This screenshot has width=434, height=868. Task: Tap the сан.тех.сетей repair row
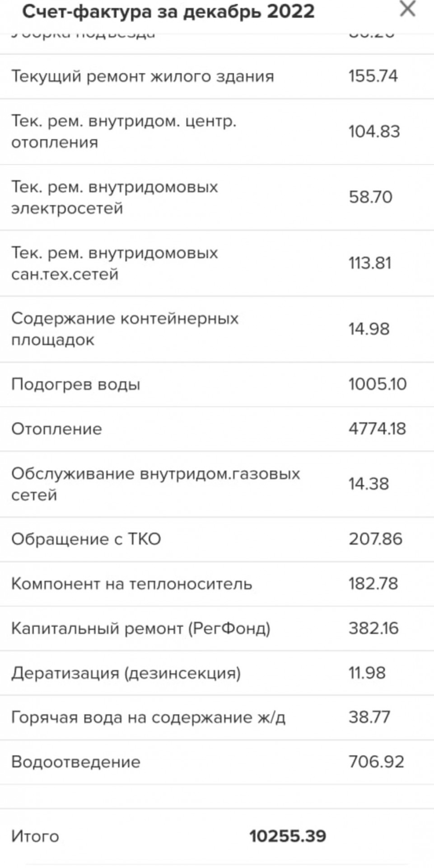(x=217, y=263)
